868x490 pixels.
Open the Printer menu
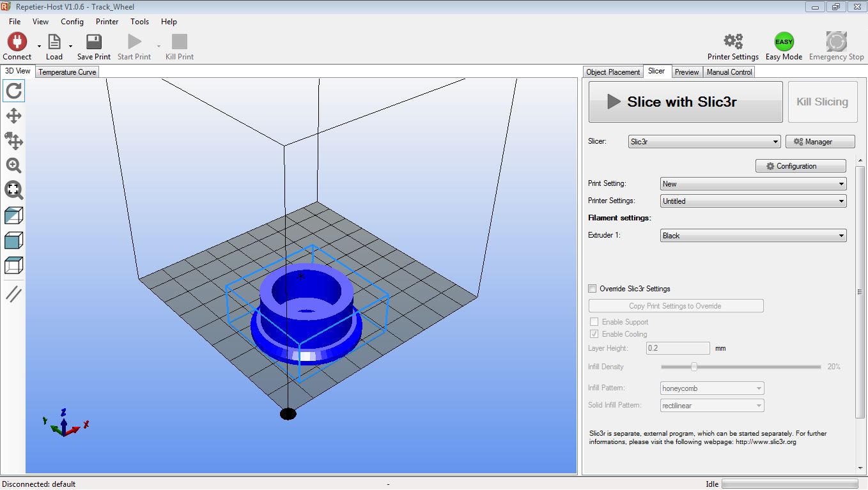pyautogui.click(x=107, y=21)
